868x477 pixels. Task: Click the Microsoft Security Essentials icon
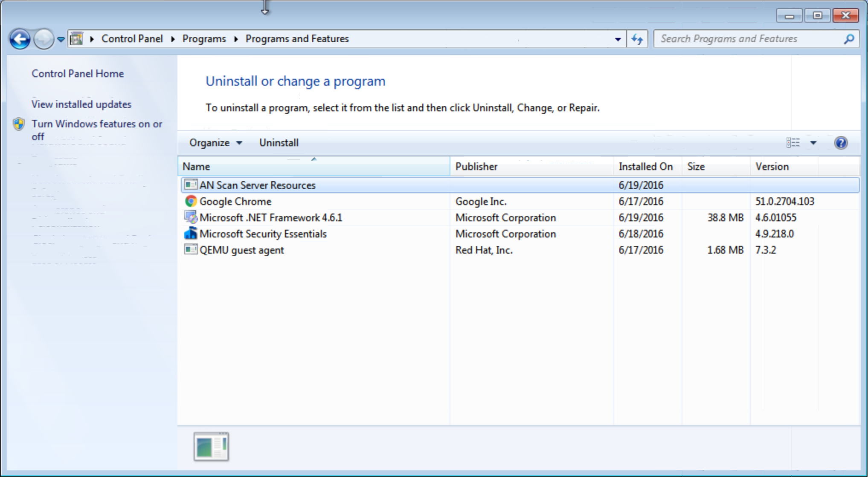click(191, 233)
